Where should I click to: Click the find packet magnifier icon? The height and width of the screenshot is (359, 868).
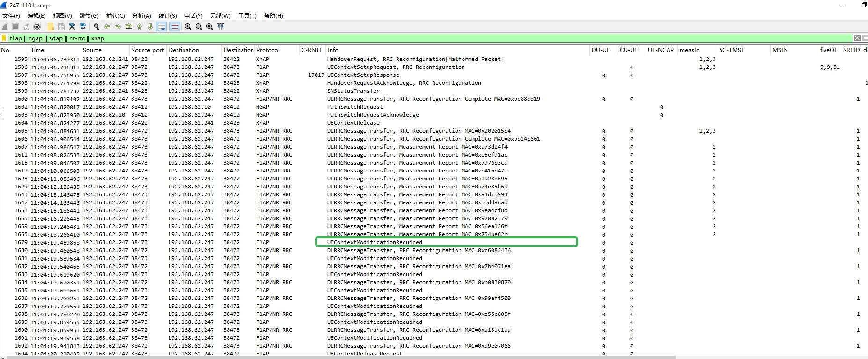96,27
